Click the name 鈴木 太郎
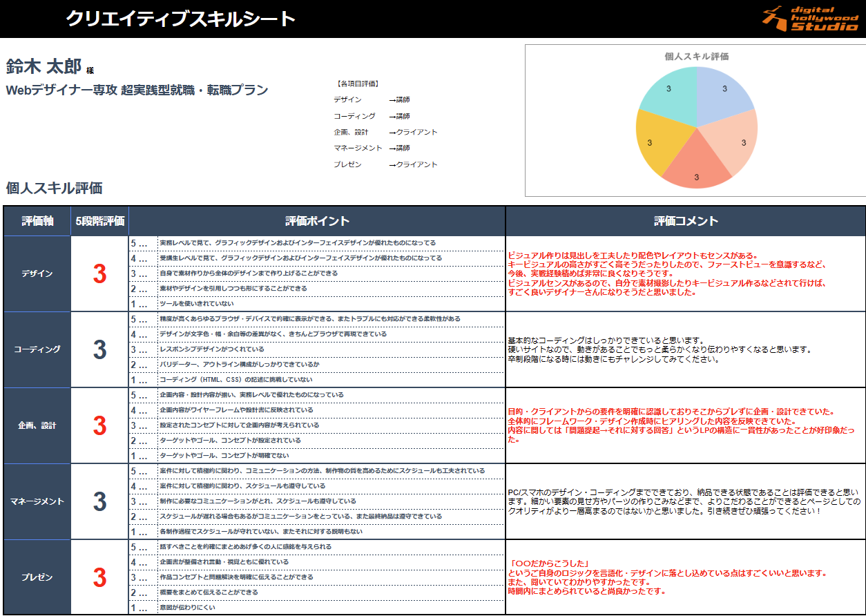This screenshot has width=866, height=616. (44, 67)
